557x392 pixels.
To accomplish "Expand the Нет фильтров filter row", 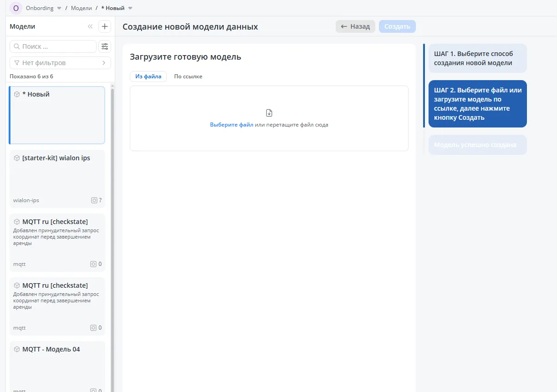I will pyautogui.click(x=60, y=63).
